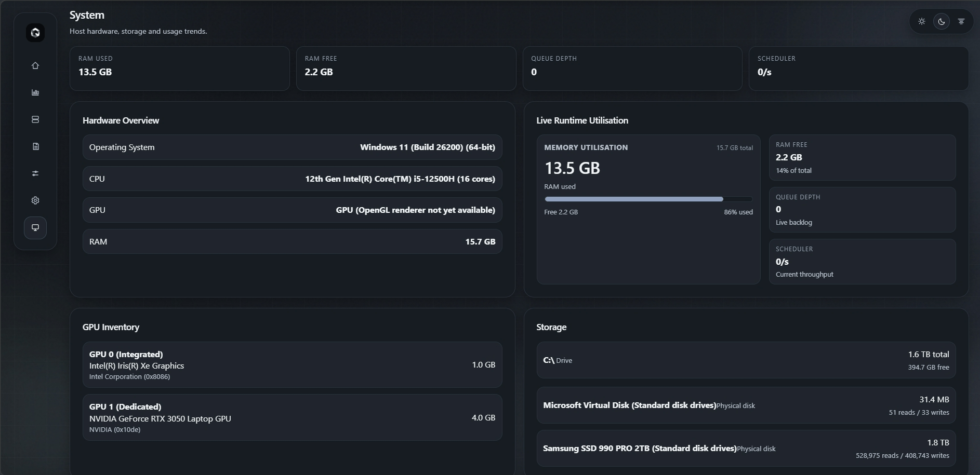Click the 528,975 reads / 408,743 writes value
Image resolution: width=980 pixels, height=475 pixels.
(x=903, y=456)
